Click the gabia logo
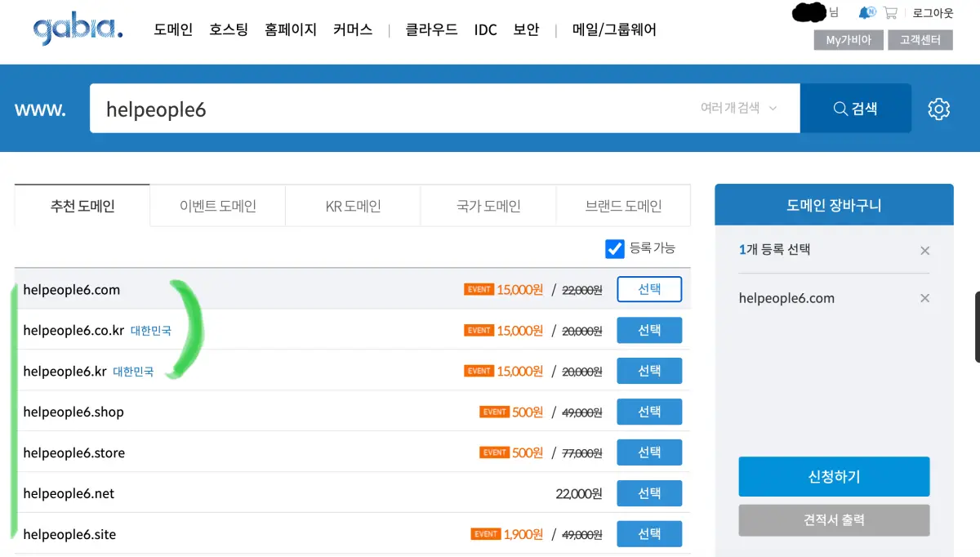This screenshot has height=557, width=980. [x=78, y=29]
